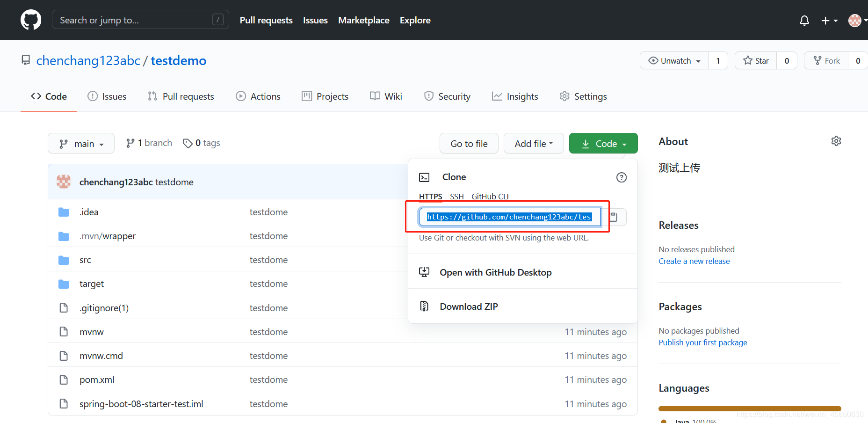Click the branch icon beside 1 branch
Image resolution: width=868 pixels, height=423 pixels.
[x=130, y=143]
